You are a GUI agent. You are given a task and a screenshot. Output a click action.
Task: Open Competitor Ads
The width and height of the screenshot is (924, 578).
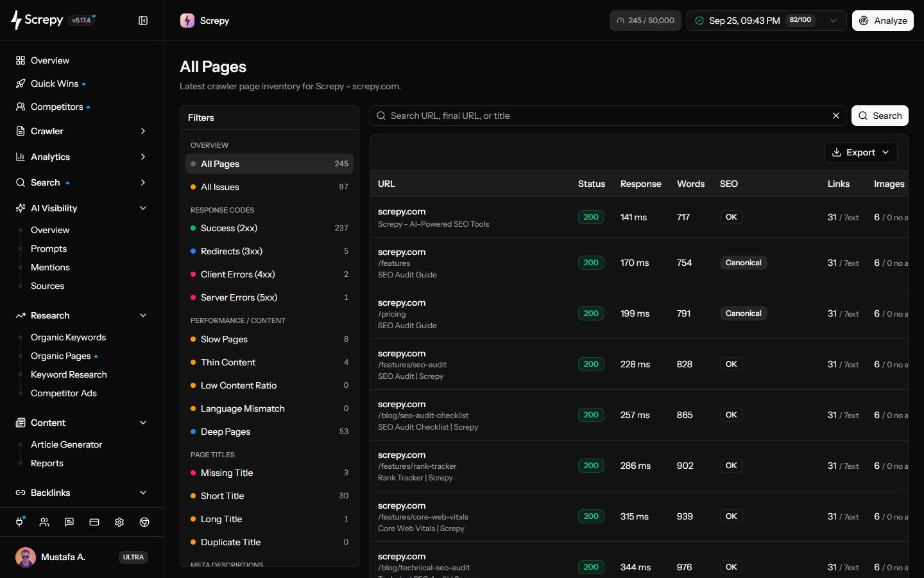[x=64, y=393]
